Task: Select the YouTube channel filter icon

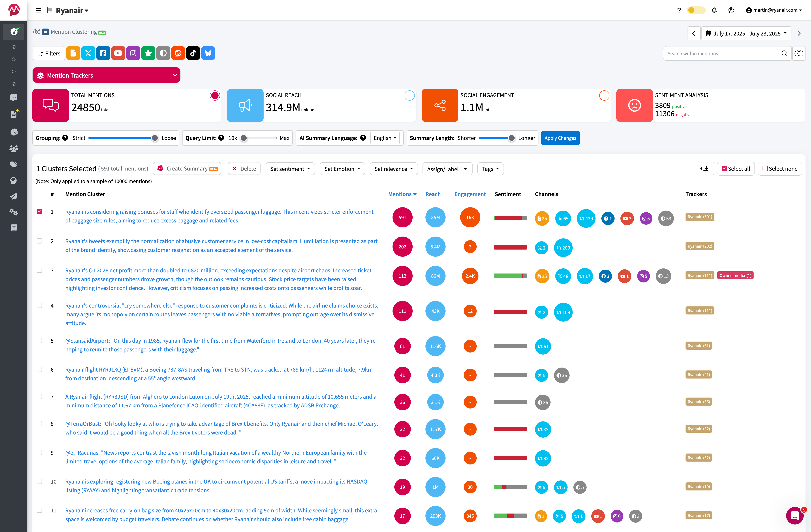Action: pyautogui.click(x=118, y=53)
